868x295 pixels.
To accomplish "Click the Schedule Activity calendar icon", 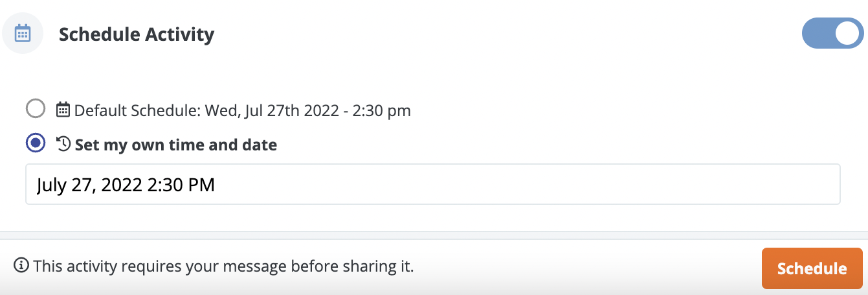I will (x=23, y=33).
